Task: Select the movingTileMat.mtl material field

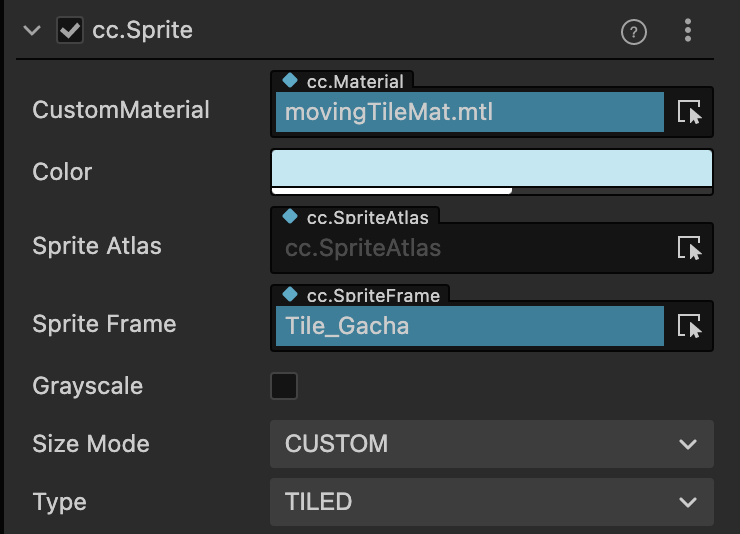Action: [469, 112]
